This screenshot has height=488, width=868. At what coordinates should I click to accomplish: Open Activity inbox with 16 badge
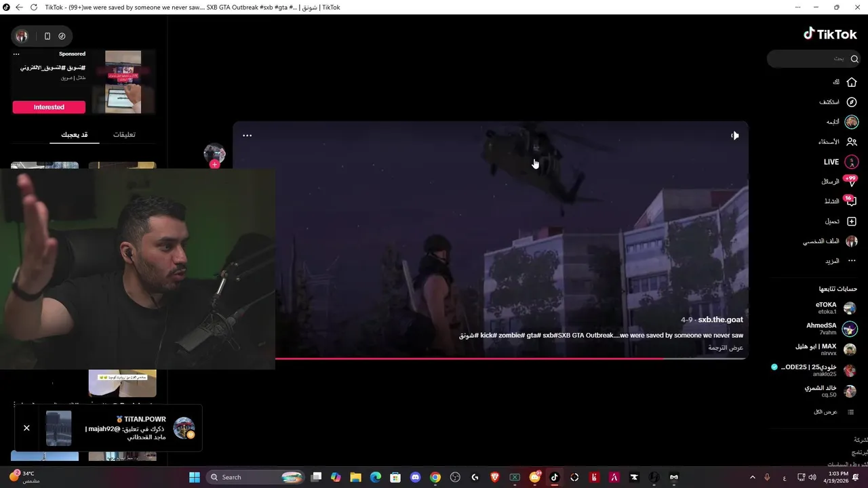click(851, 201)
